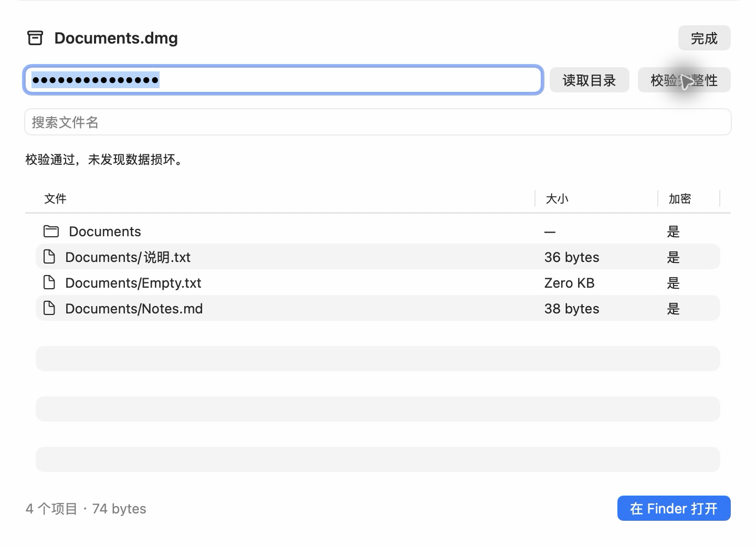Open archive with 在 Finder 打开 button
The width and height of the screenshot is (756, 546).
pyautogui.click(x=674, y=508)
